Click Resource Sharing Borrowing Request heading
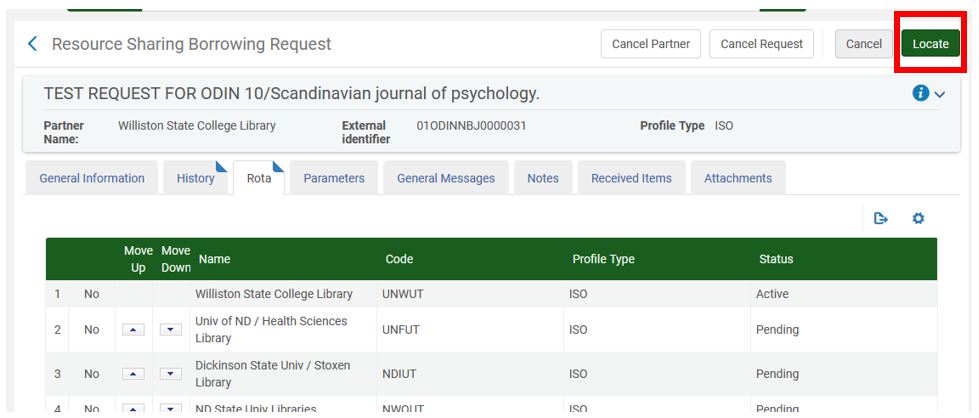979x418 pixels. click(x=192, y=44)
